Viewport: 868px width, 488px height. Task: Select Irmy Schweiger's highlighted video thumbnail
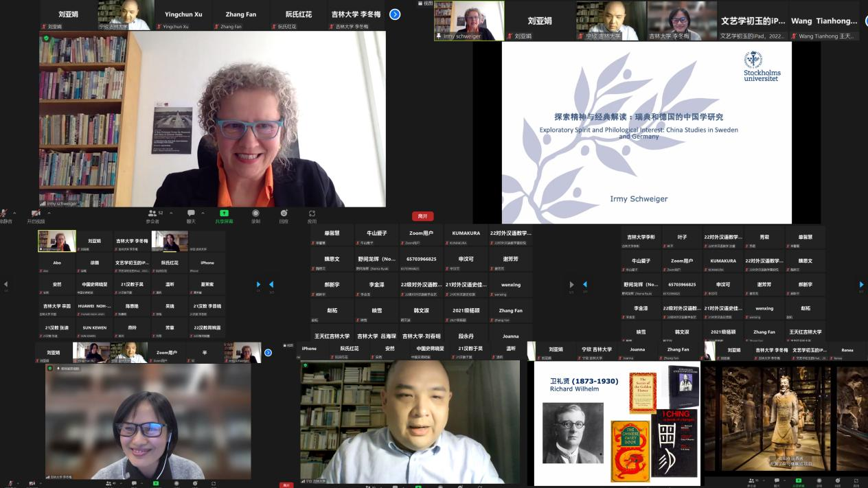[x=469, y=21]
